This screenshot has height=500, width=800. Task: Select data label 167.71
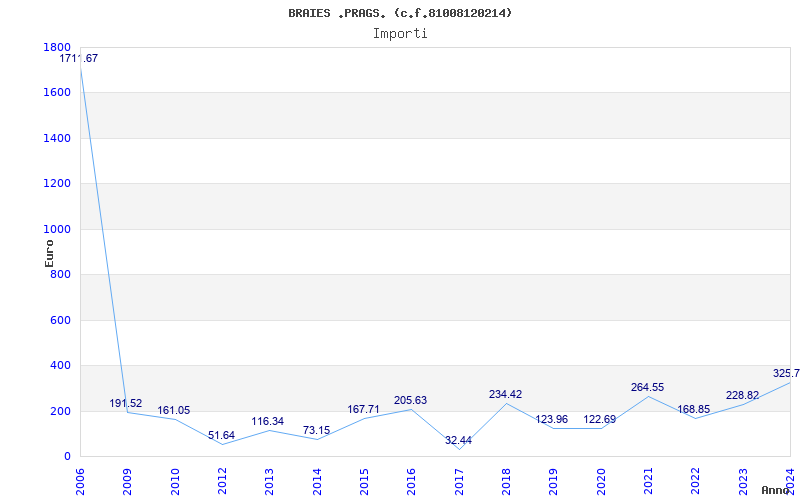pyautogui.click(x=363, y=409)
